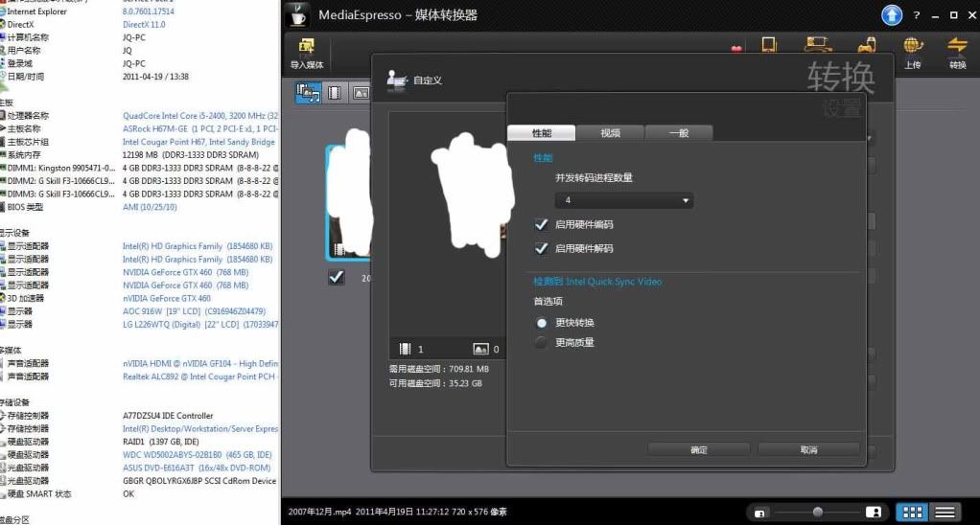Click the blue update arrow icon
Viewport: 980px width, 525px height.
pos(892,15)
